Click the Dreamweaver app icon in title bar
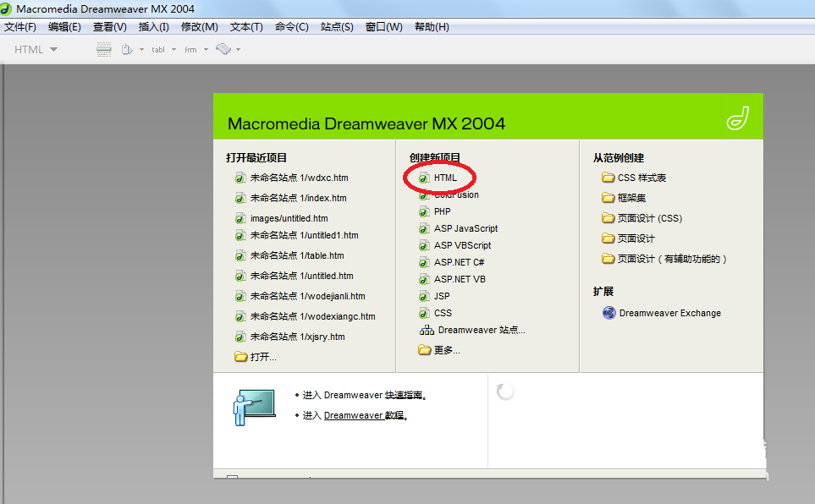The image size is (815, 504). tap(6, 8)
